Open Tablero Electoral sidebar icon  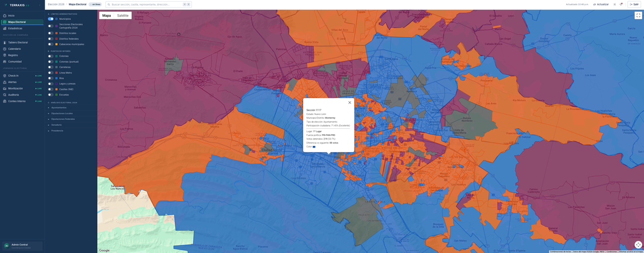pos(5,42)
